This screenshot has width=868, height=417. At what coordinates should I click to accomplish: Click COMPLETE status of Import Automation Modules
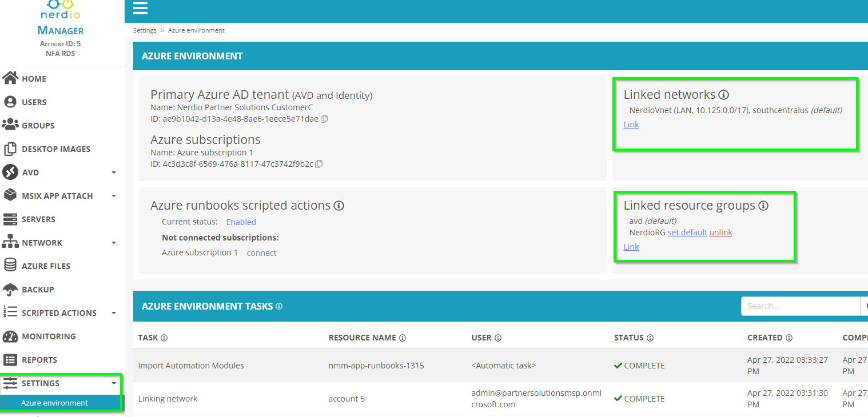pyautogui.click(x=639, y=366)
